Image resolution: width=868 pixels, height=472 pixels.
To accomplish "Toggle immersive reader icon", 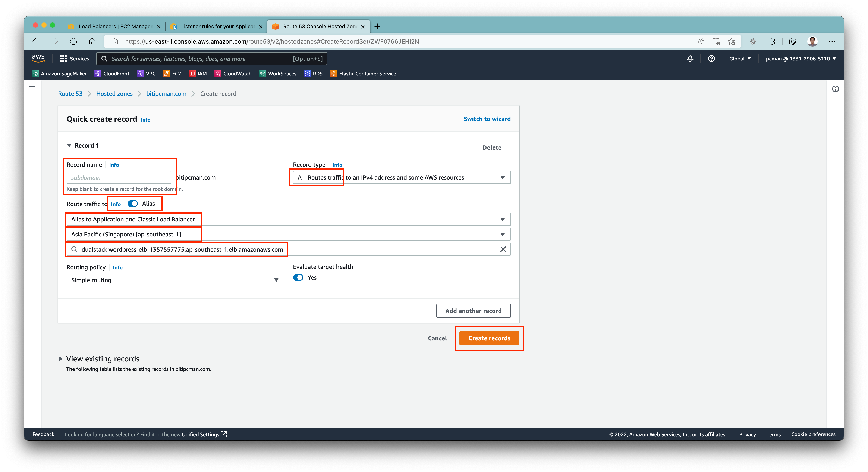I will coord(716,41).
